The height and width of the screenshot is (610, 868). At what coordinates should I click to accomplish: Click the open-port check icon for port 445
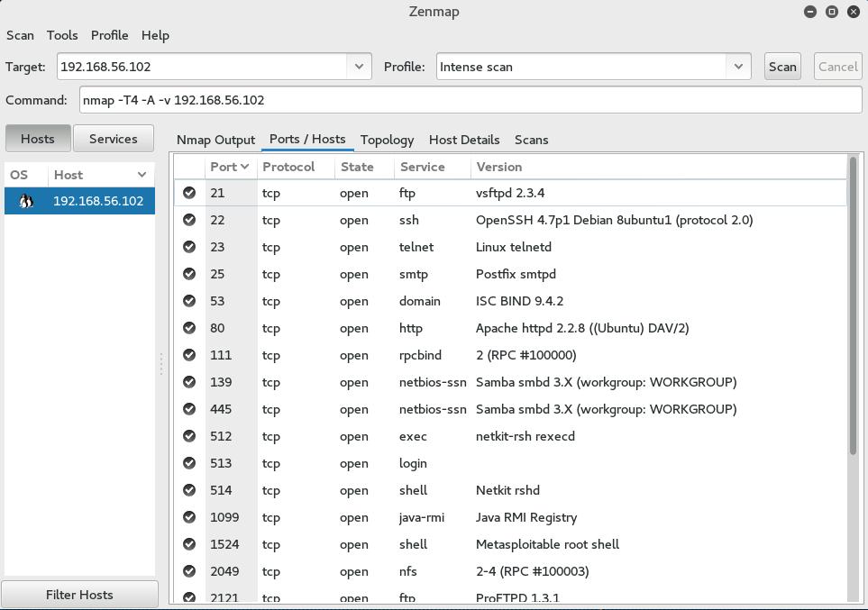pyautogui.click(x=189, y=409)
